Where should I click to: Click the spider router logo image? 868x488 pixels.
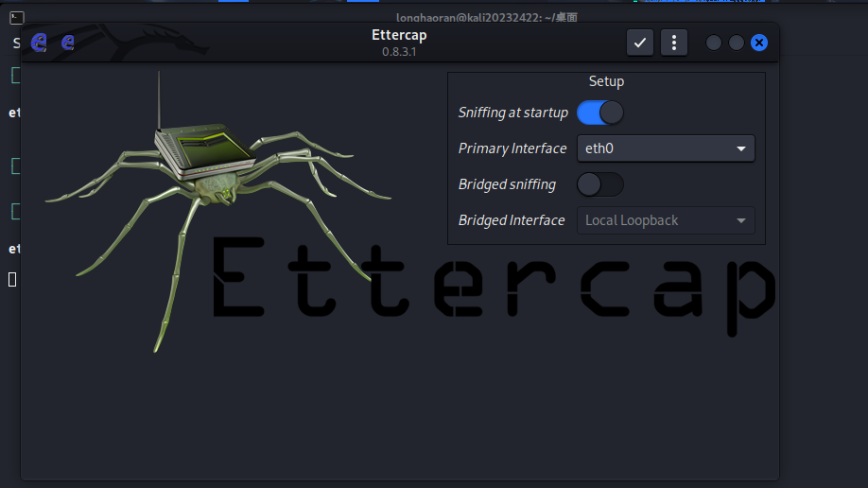point(218,212)
